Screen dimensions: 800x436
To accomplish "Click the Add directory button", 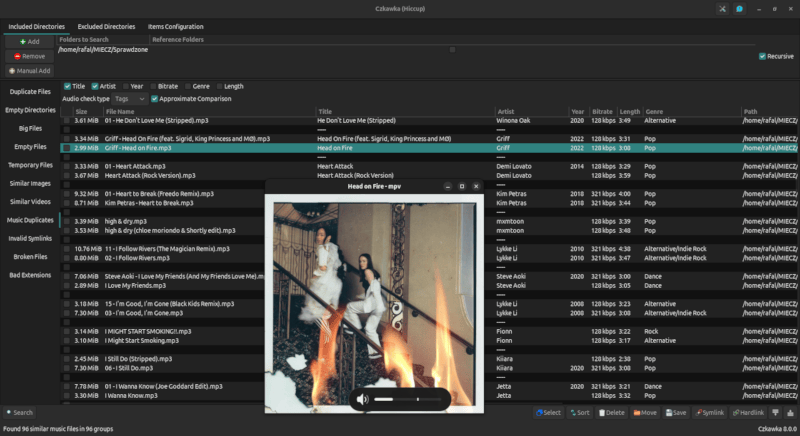I will coord(30,42).
